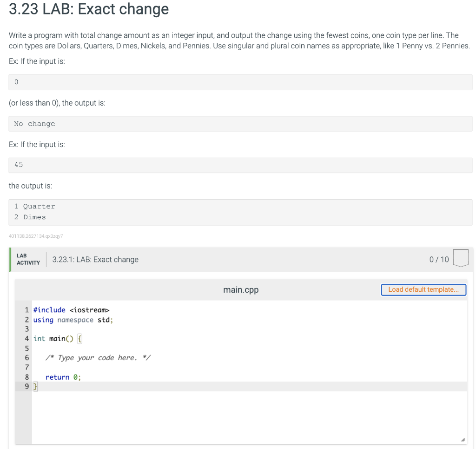Click line number 9 on the highlighted line
Viewport: 476px width, 449px height.
tap(26, 386)
